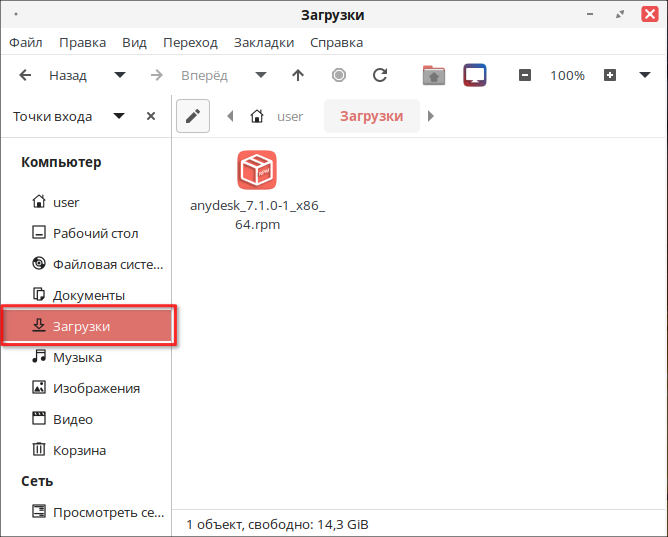This screenshot has height=537, width=668.
Task: Select Документы in the sidebar
Action: pyautogui.click(x=88, y=295)
